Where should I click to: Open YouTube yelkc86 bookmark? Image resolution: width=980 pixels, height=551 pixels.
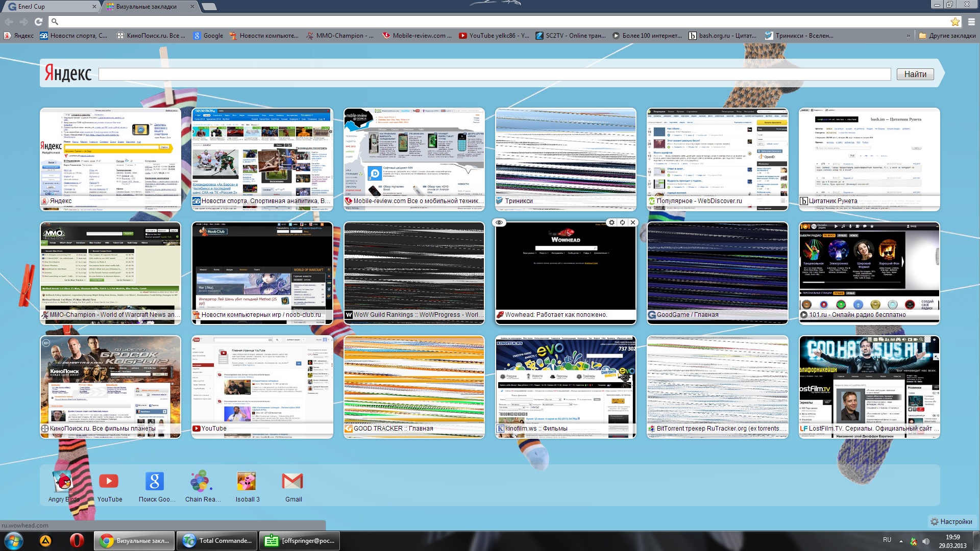tap(494, 36)
